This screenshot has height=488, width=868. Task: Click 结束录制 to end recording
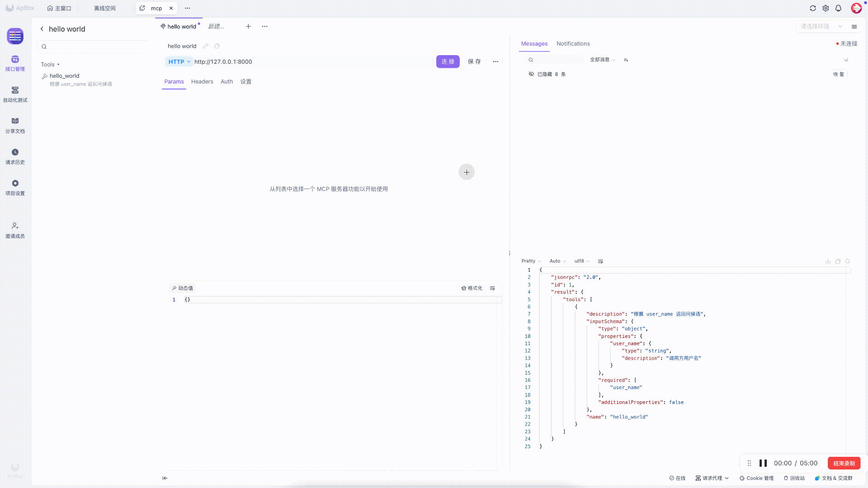point(844,463)
